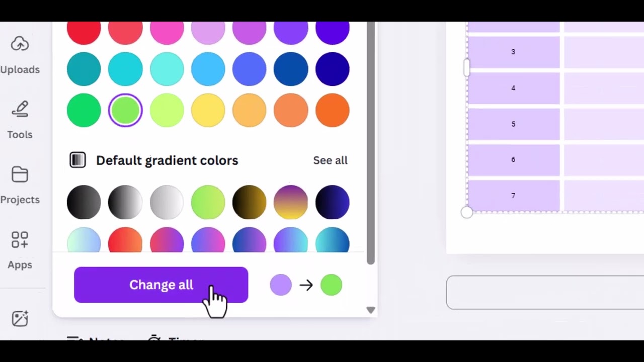Click the See all gradient colors link

(330, 160)
